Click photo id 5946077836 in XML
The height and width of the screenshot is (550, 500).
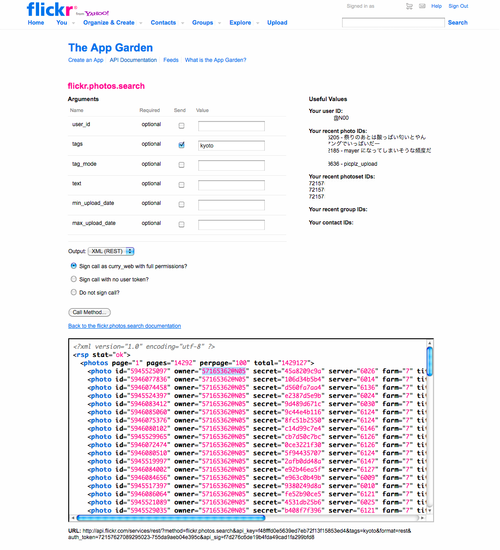click(x=149, y=380)
